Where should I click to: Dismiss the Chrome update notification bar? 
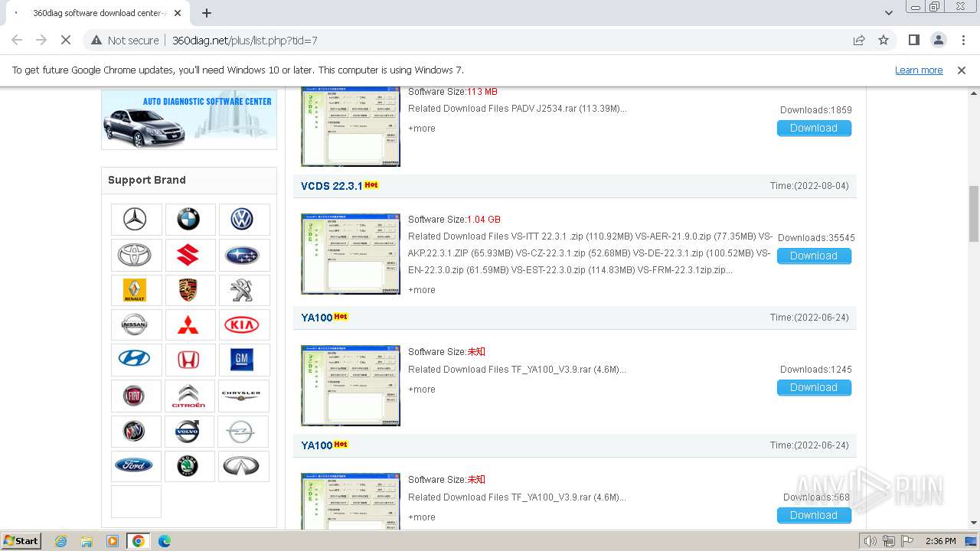tap(962, 70)
